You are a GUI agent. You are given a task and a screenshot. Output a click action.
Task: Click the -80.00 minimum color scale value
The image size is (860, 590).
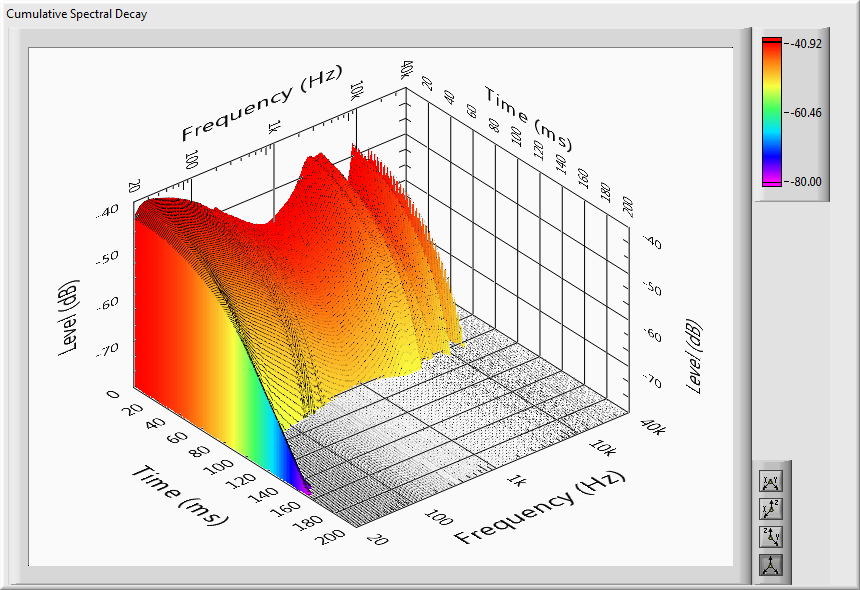(x=806, y=182)
